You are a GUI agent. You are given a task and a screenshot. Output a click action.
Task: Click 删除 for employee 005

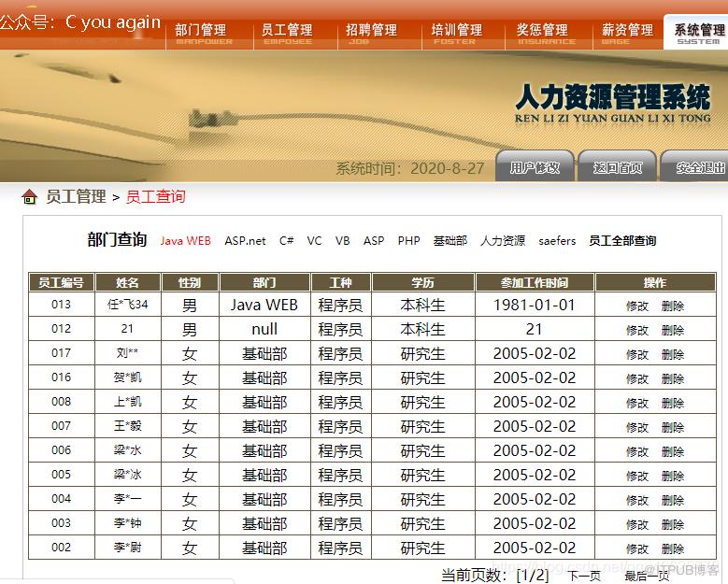click(x=673, y=476)
